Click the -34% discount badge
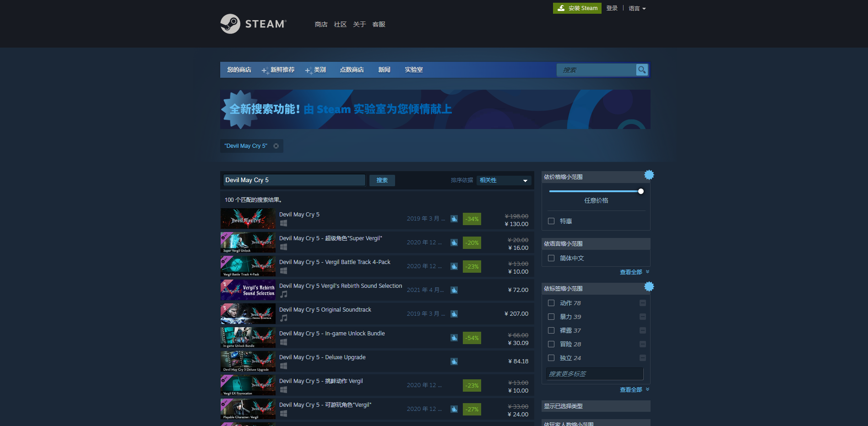This screenshot has width=868, height=426. click(x=472, y=219)
